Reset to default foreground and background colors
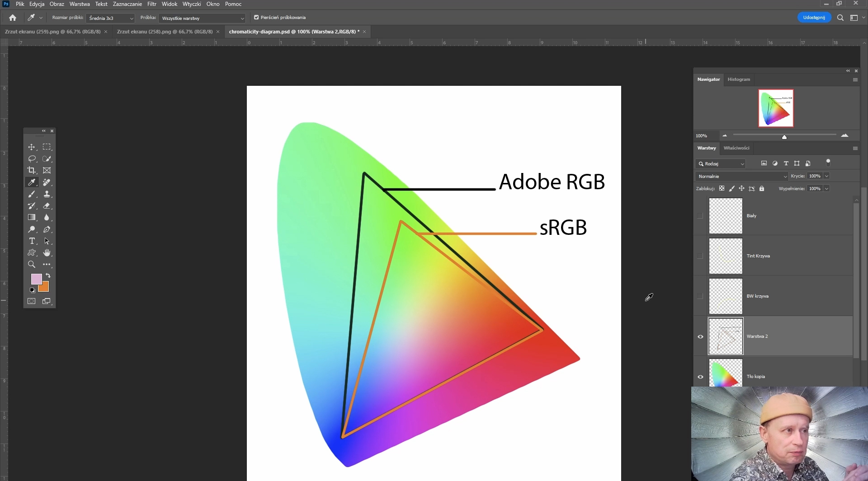868x481 pixels. [33, 290]
